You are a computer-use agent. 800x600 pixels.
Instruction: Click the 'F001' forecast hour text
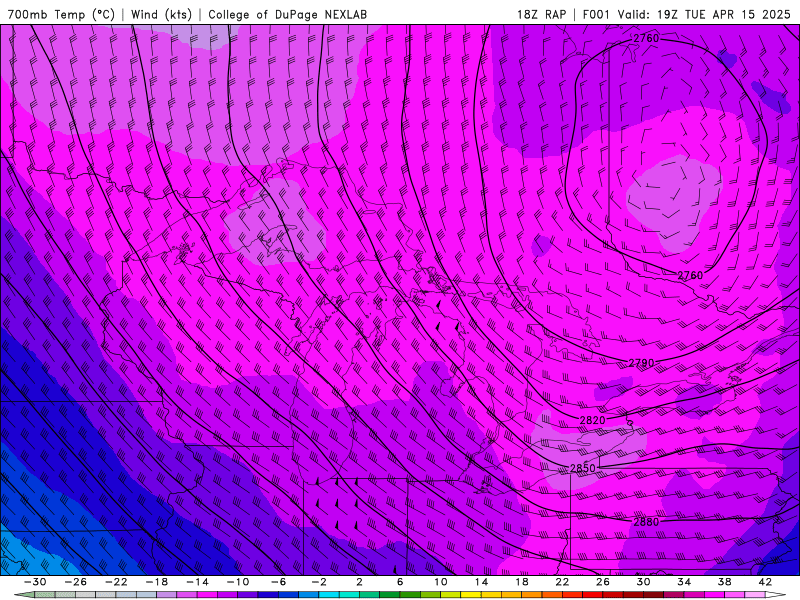click(x=596, y=14)
